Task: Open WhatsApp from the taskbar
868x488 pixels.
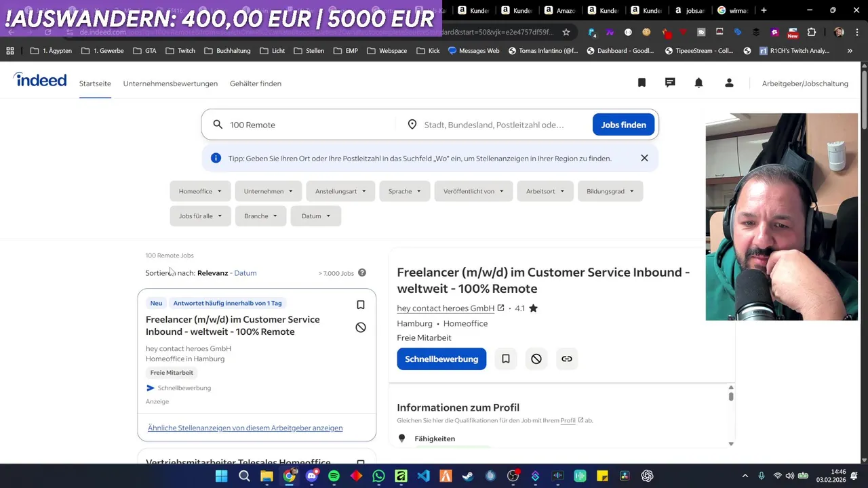Action: (378, 476)
